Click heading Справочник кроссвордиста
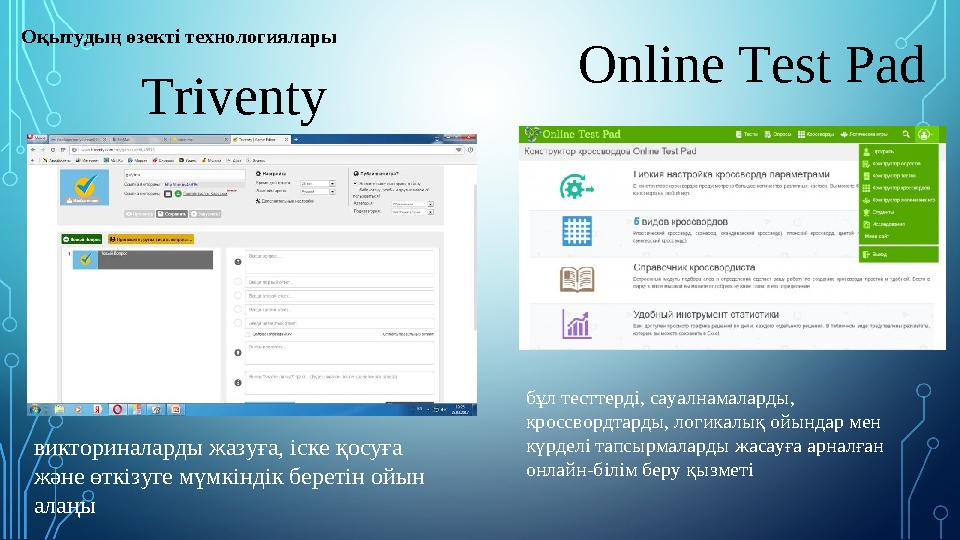This screenshot has height=540, width=960. pos(694,268)
